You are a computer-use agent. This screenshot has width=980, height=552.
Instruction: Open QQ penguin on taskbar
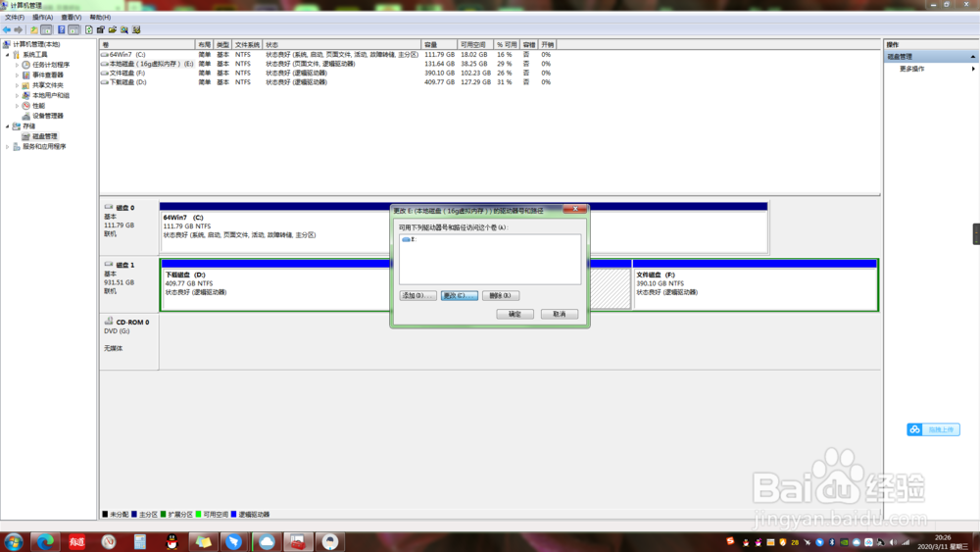[171, 541]
